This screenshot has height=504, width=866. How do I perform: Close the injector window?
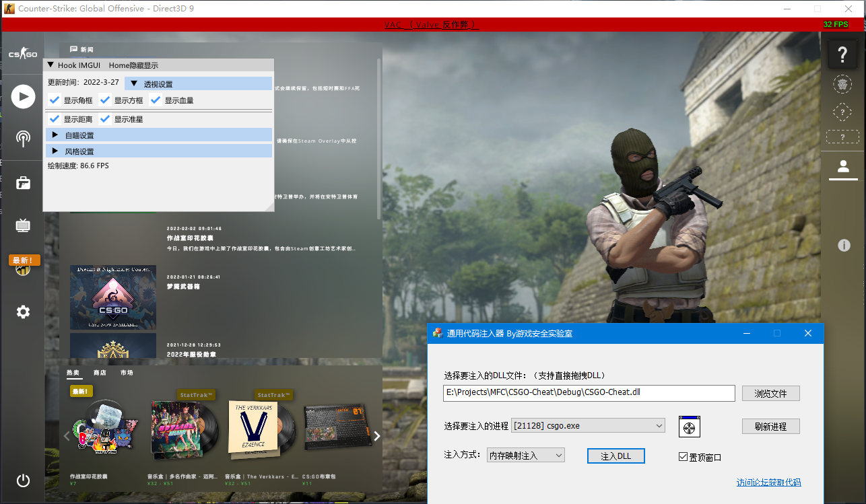[808, 333]
